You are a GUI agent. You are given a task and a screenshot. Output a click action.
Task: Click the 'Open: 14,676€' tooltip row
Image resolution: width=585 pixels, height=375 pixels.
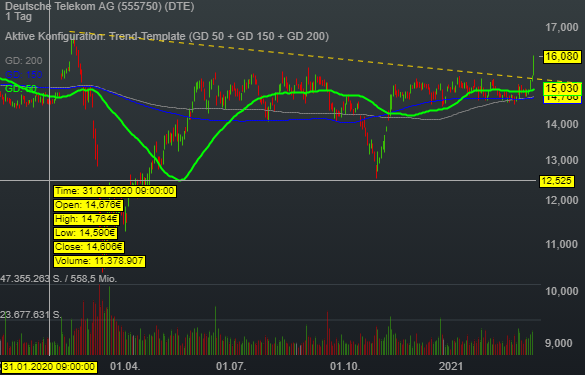(88, 205)
